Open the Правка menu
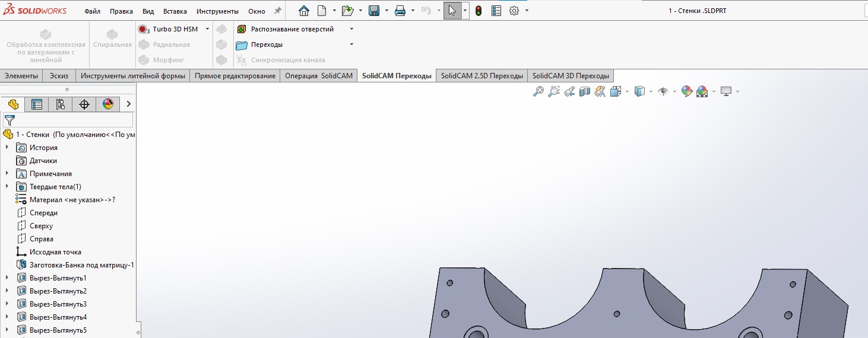 pyautogui.click(x=121, y=11)
